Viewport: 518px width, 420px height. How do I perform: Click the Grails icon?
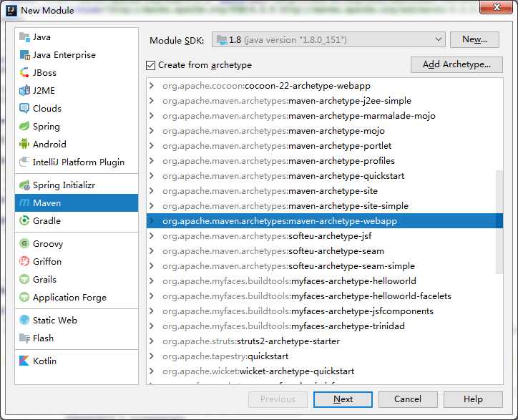coord(24,279)
